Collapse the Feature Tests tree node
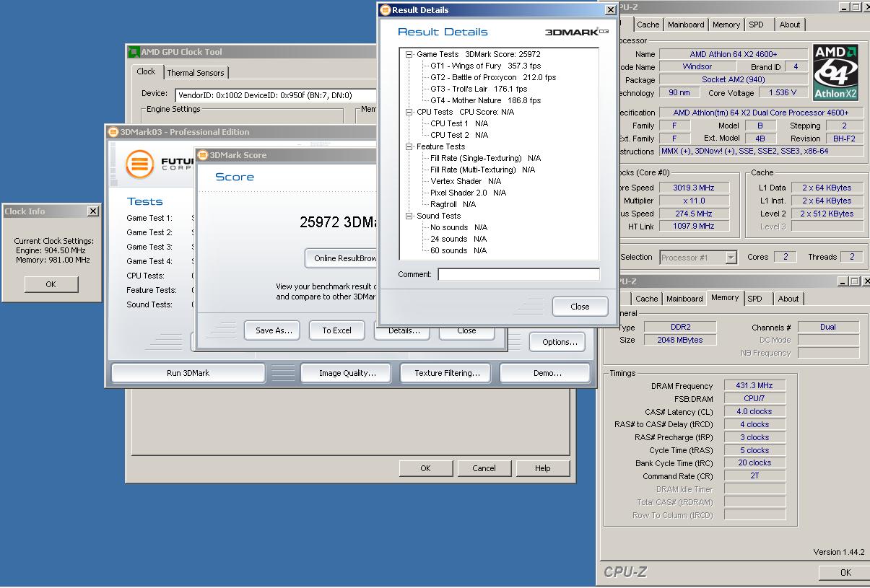The width and height of the screenshot is (870, 588). pos(409,146)
